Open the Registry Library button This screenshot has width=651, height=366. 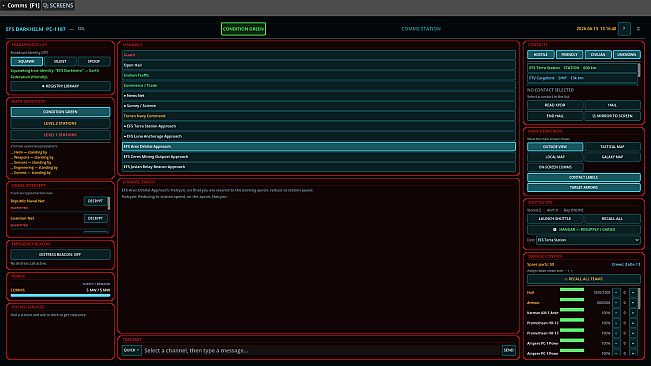click(60, 86)
